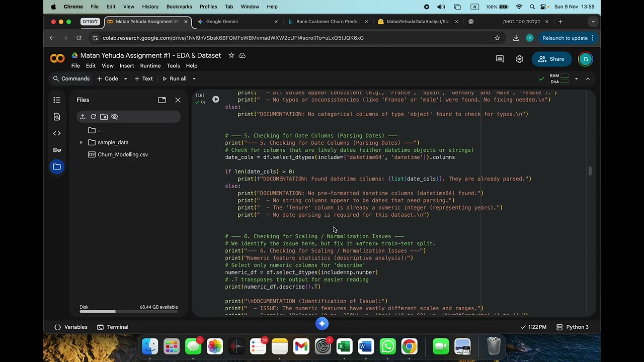This screenshot has width=644, height=362.
Task: Star the notebook next to its title
Action: pyautogui.click(x=231, y=55)
